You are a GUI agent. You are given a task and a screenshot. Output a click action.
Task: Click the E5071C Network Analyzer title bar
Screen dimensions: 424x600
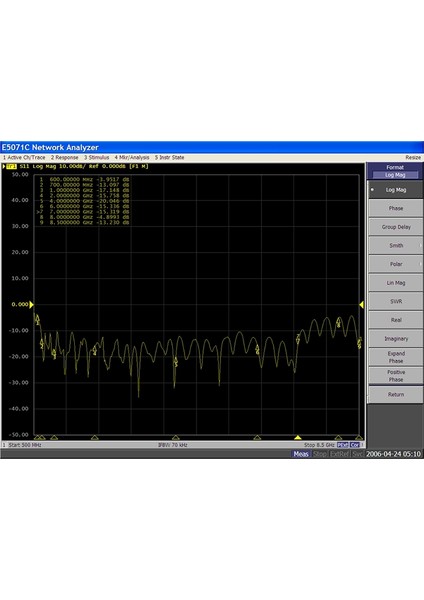point(212,147)
